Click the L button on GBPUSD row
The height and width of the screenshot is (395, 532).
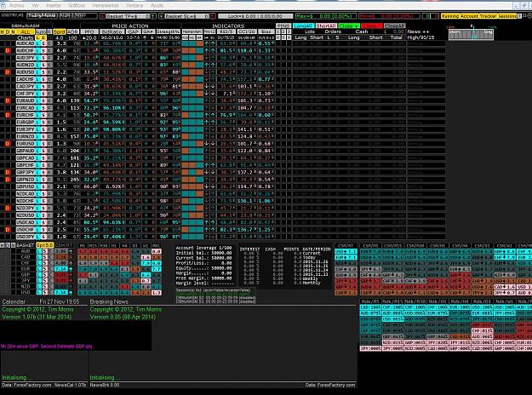tap(38, 186)
